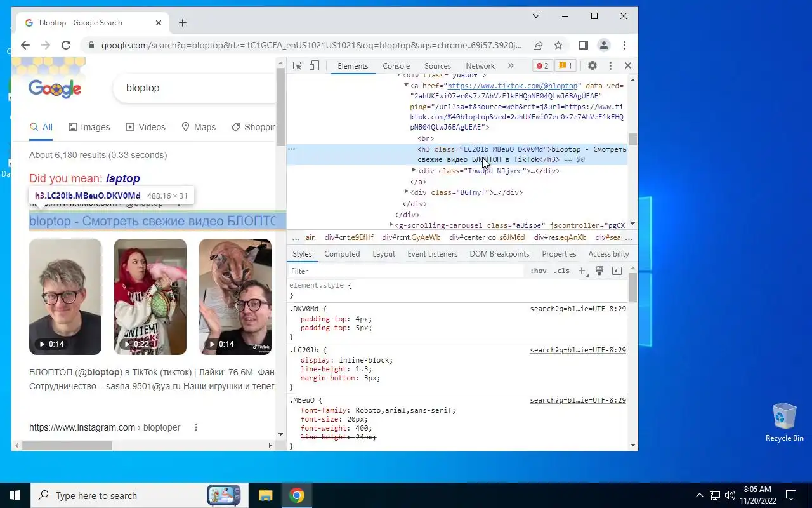This screenshot has height=508, width=812.
Task: Open source link for .DKV0Md rule
Action: 578,309
